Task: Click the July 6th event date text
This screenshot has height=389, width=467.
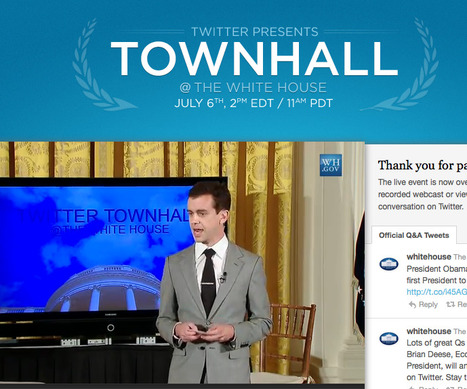Action: tap(253, 103)
